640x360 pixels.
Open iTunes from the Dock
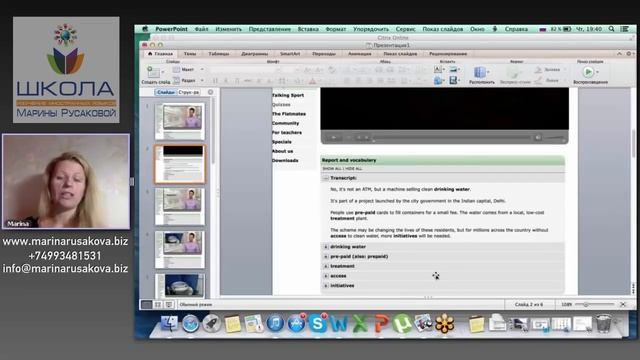(x=275, y=324)
